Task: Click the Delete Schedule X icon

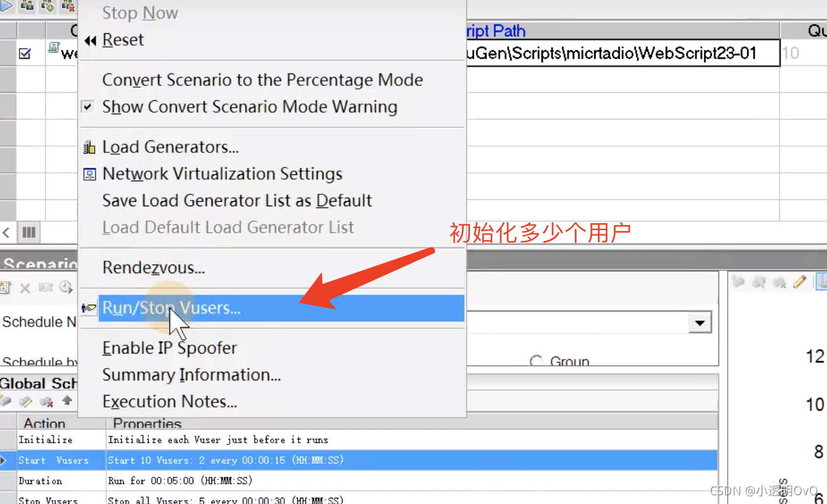Action: (x=25, y=288)
